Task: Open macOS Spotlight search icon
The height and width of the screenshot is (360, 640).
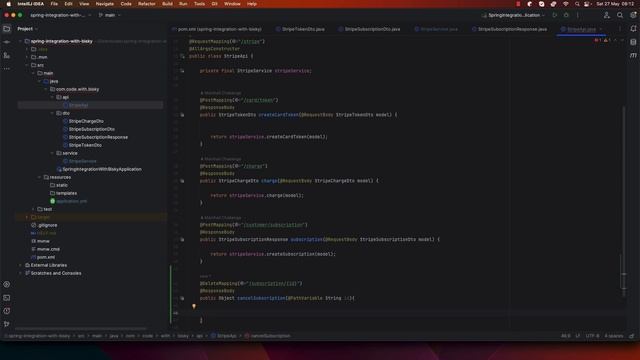Action: point(577,4)
